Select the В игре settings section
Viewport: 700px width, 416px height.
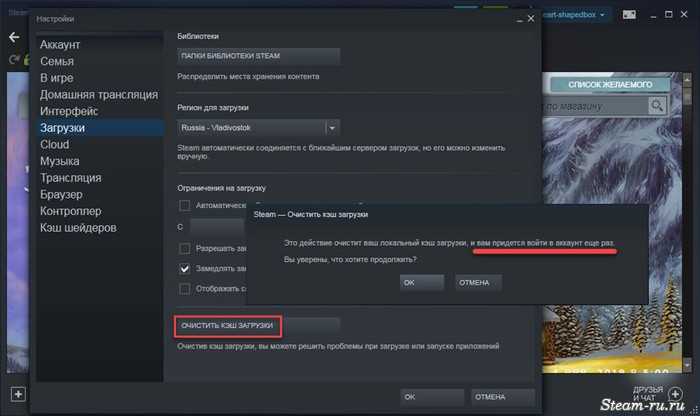pos(99,78)
